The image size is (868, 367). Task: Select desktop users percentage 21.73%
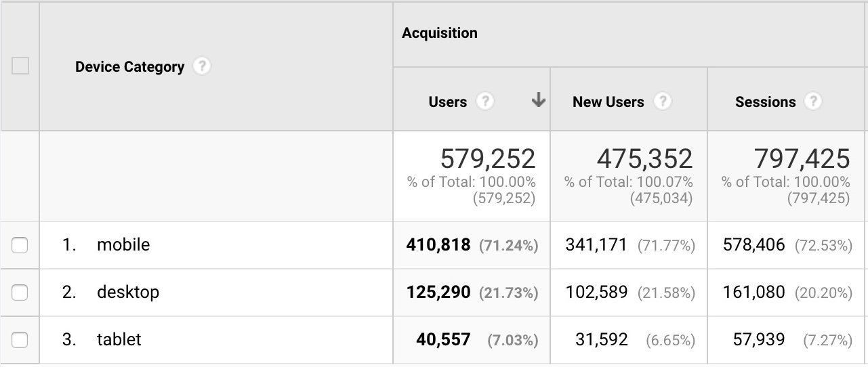pos(509,293)
